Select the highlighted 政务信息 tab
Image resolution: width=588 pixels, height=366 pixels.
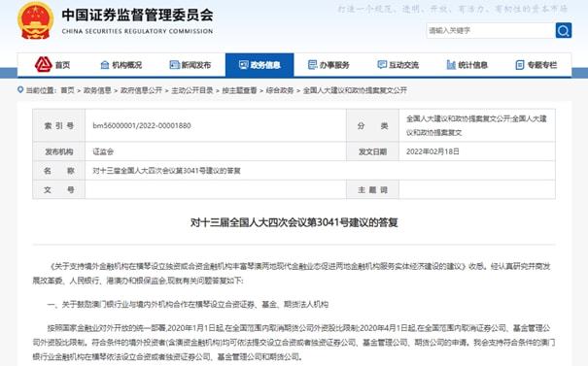coord(259,65)
